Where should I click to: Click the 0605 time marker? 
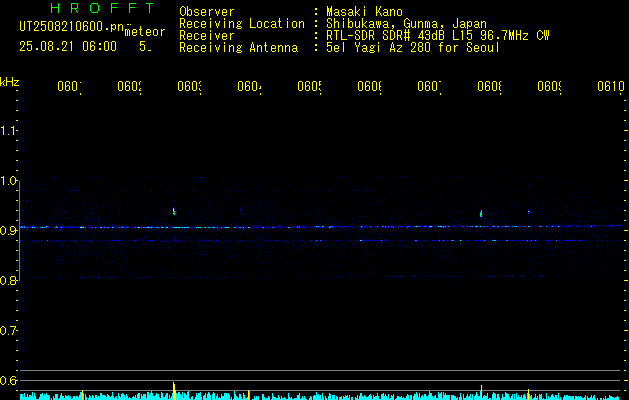[x=309, y=86]
